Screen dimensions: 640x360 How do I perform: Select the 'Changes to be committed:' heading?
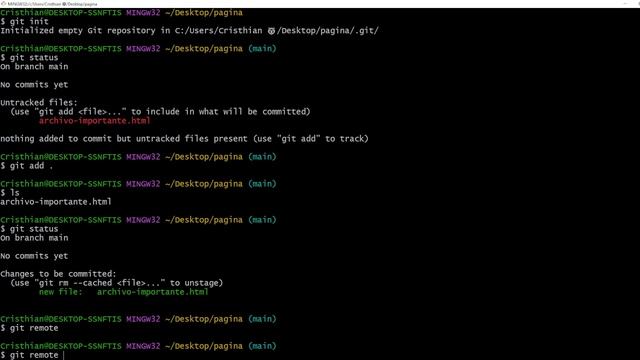point(58,274)
